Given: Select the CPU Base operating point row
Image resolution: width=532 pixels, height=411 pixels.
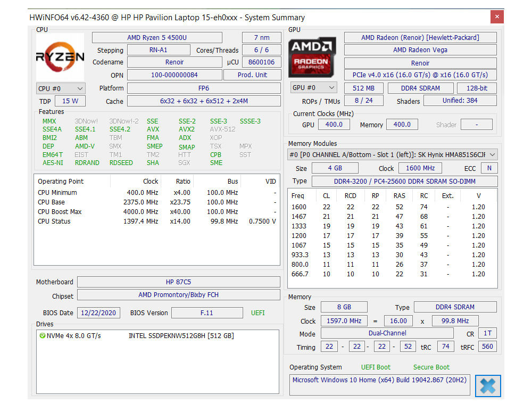Looking at the screenshot, I should (157, 202).
